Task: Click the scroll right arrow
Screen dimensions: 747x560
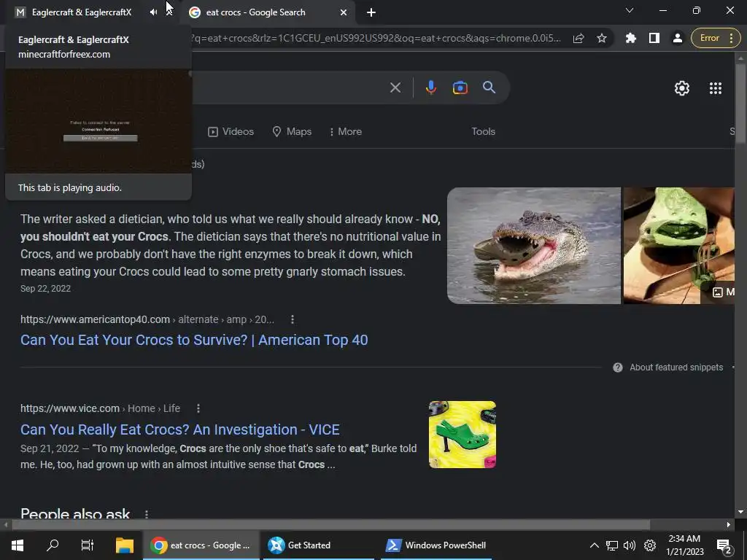Action: tap(729, 524)
